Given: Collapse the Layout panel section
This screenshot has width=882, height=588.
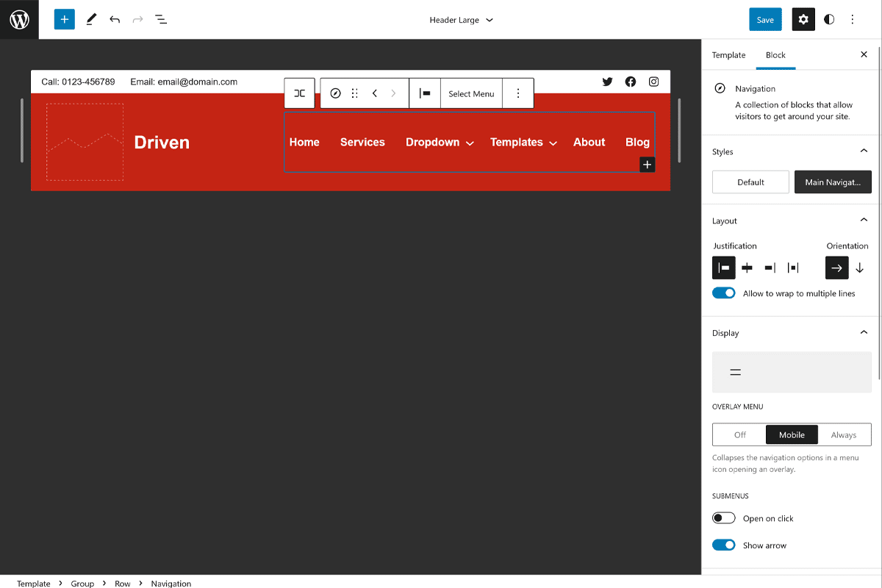Looking at the screenshot, I should (x=864, y=220).
